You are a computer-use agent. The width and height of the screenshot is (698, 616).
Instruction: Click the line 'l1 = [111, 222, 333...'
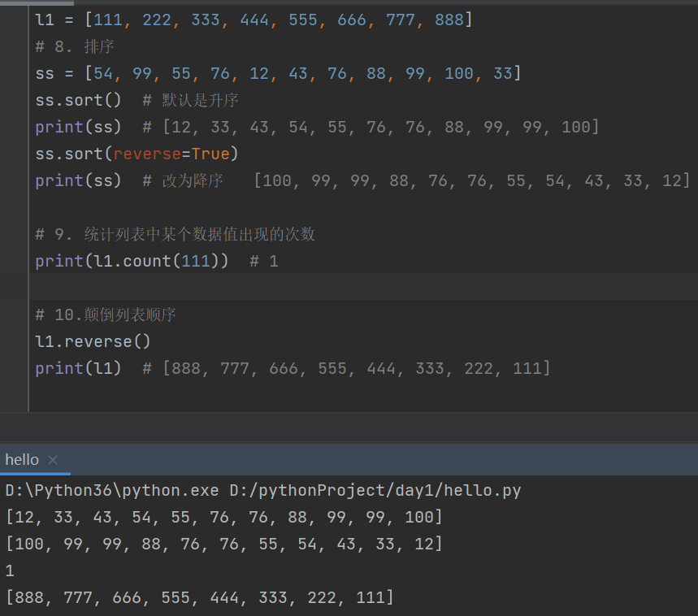(x=254, y=20)
